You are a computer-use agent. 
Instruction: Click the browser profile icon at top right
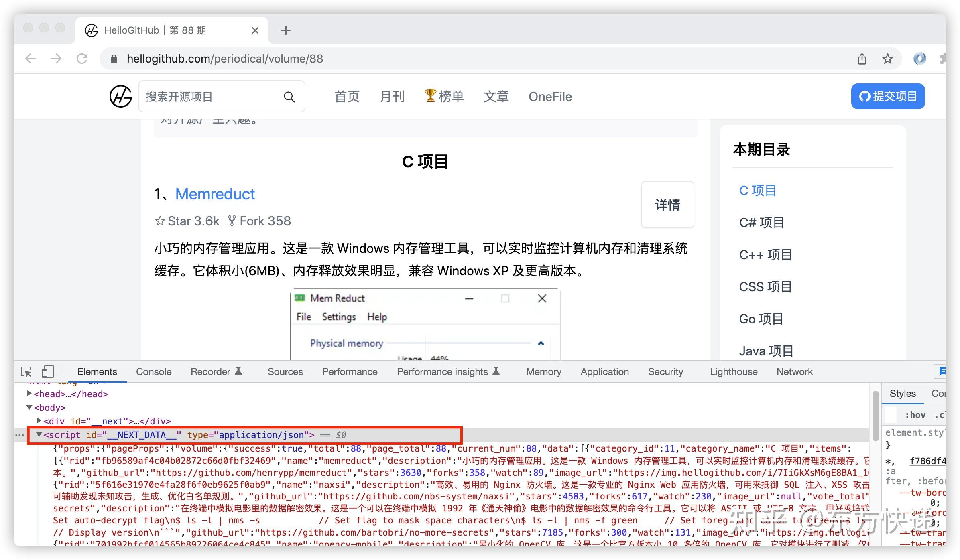(x=919, y=59)
